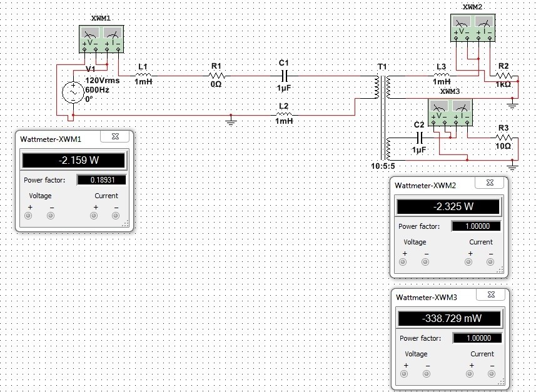Screen dimensions: 536x392
Task: Click the 1kΩ value under R2
Action: [x=503, y=84]
